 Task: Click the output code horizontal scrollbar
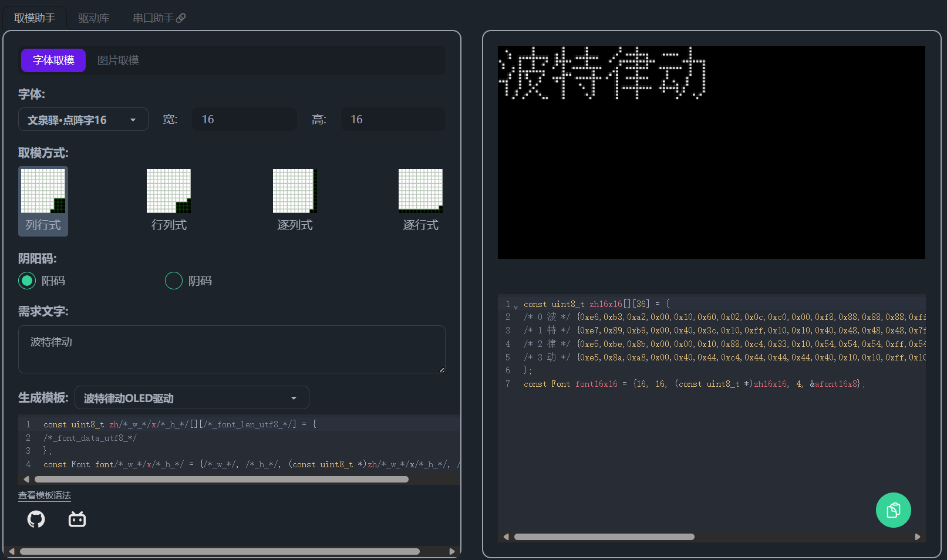point(604,537)
